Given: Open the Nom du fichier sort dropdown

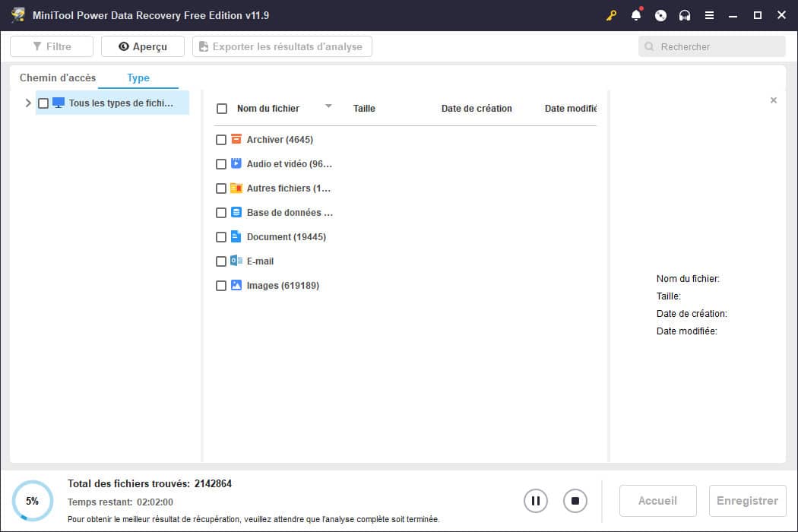Looking at the screenshot, I should (328, 107).
